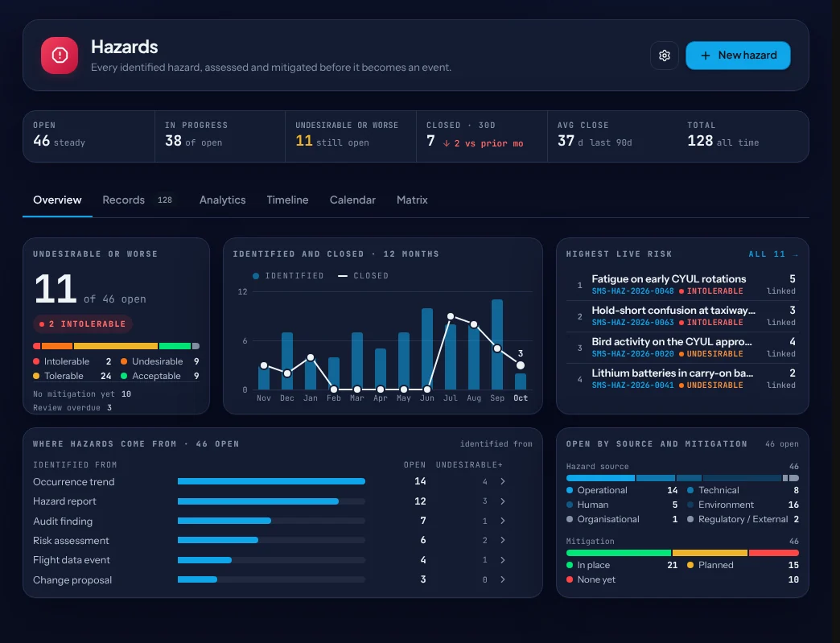Click hazard ID SMS-HAZ-2026-0063
The width and height of the screenshot is (840, 643).
click(x=632, y=323)
